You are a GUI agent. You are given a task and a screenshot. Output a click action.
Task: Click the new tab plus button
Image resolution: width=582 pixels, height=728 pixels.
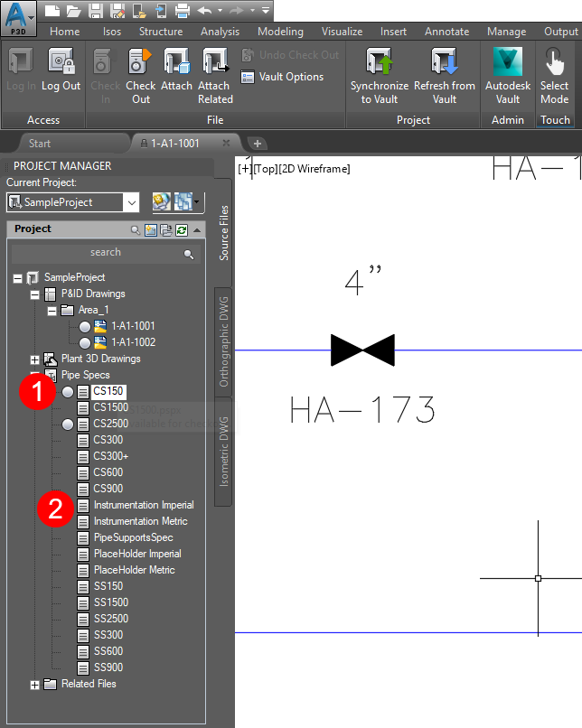(x=257, y=143)
